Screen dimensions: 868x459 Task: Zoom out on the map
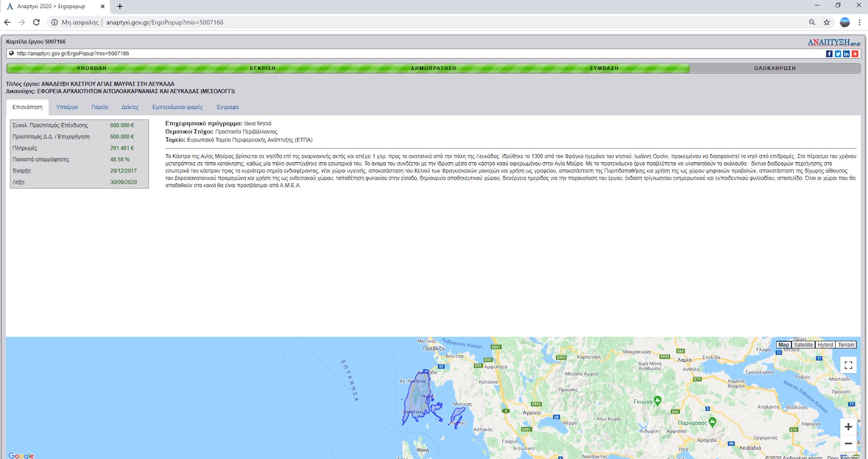point(848,443)
